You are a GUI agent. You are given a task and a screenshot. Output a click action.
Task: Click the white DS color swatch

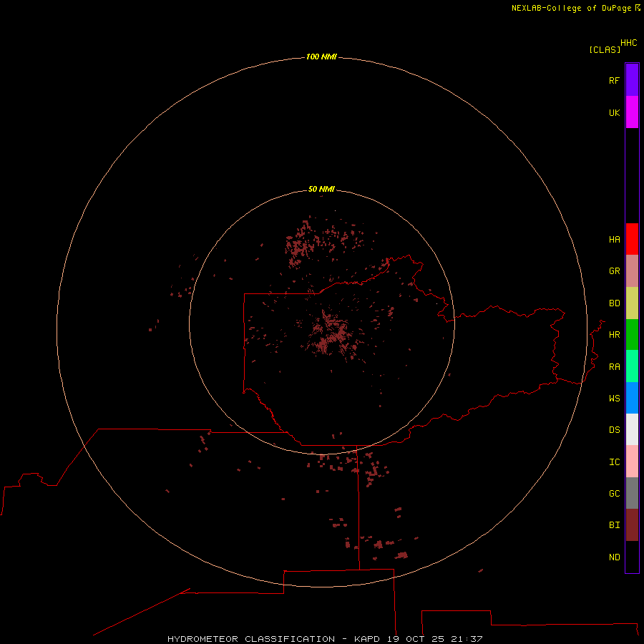(x=632, y=429)
